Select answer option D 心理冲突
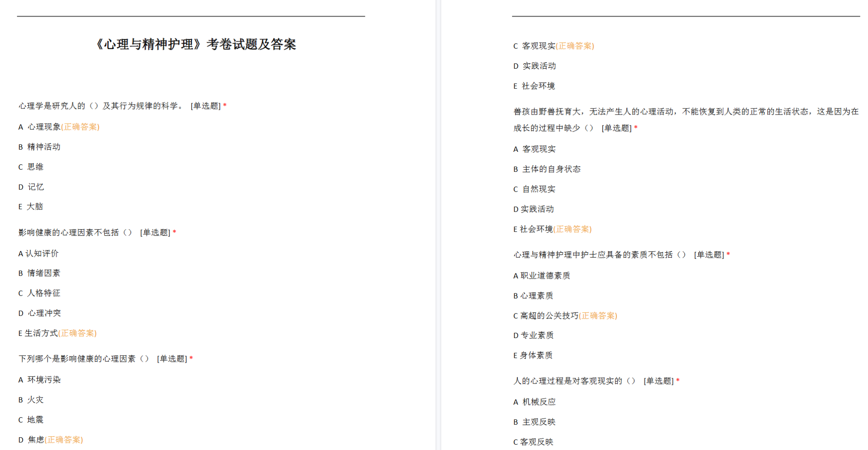The height and width of the screenshot is (450, 868). [x=44, y=313]
